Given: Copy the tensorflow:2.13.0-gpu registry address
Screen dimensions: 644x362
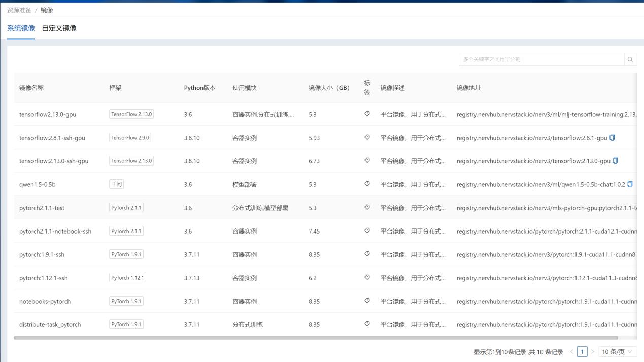Looking at the screenshot, I should tap(616, 161).
